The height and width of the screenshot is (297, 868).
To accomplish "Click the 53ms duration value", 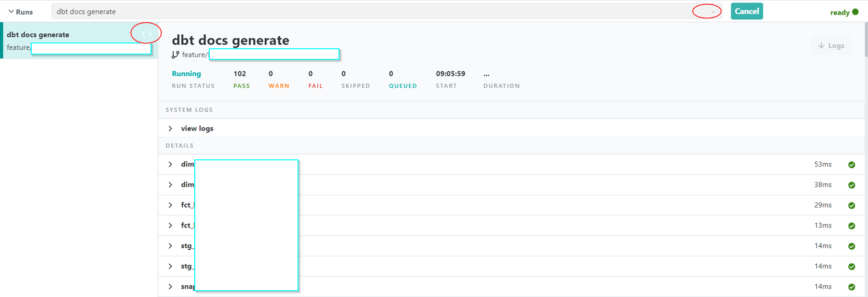I will coord(823,164).
